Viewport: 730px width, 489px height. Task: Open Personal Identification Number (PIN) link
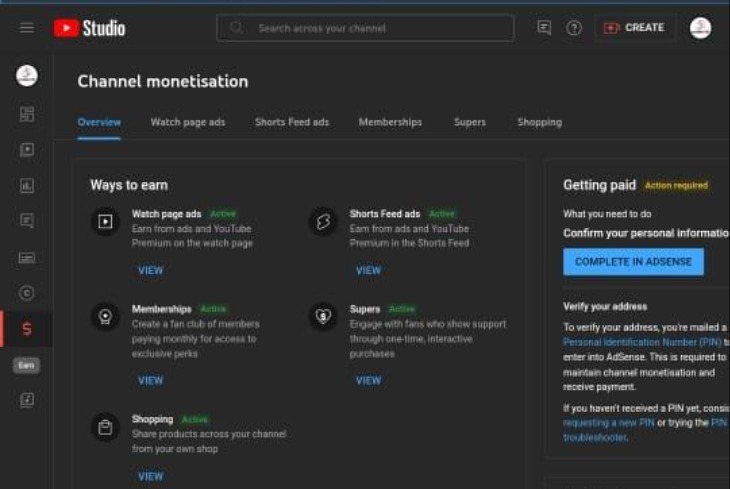click(642, 342)
